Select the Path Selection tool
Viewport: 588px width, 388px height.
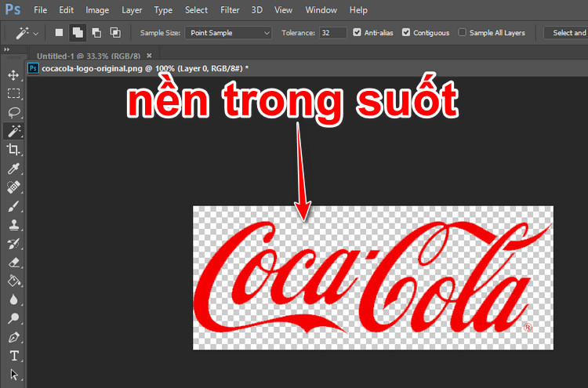click(13, 375)
